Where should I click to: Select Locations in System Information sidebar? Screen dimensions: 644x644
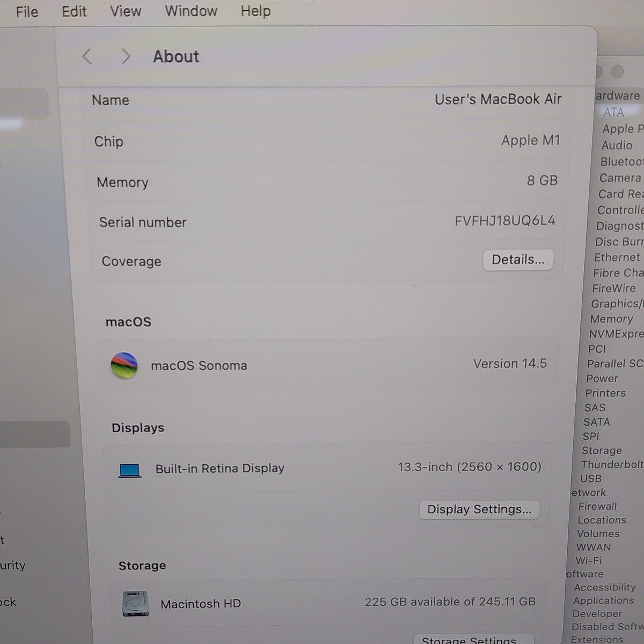coord(602,520)
